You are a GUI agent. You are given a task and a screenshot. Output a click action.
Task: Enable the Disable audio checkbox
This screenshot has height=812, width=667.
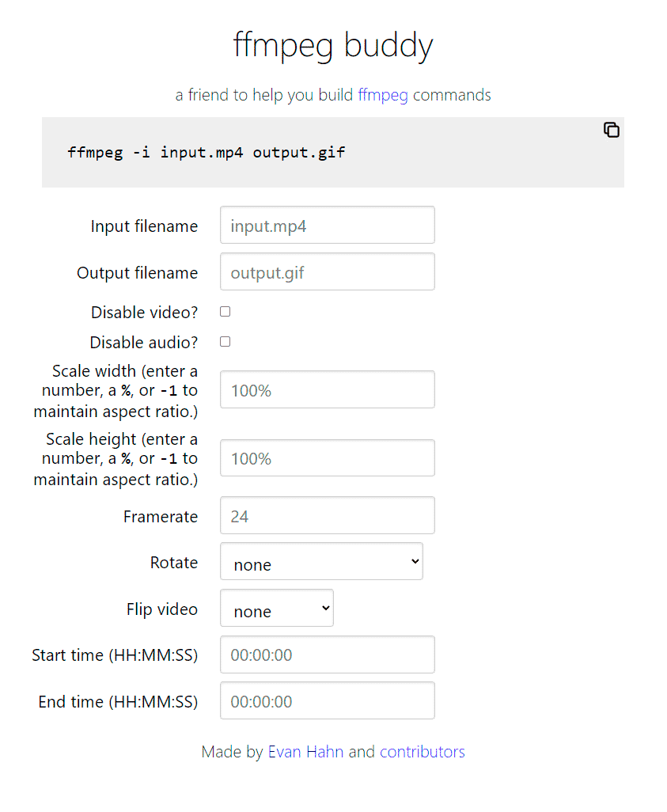click(225, 342)
